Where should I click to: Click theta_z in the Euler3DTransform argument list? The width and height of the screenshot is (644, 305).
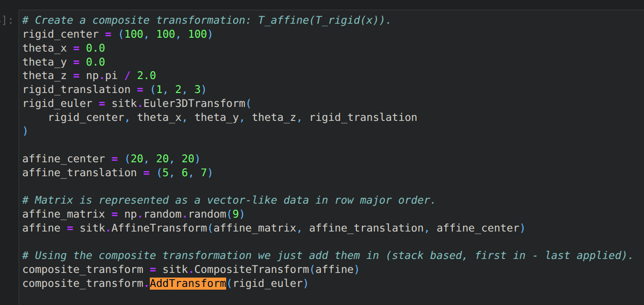click(274, 117)
